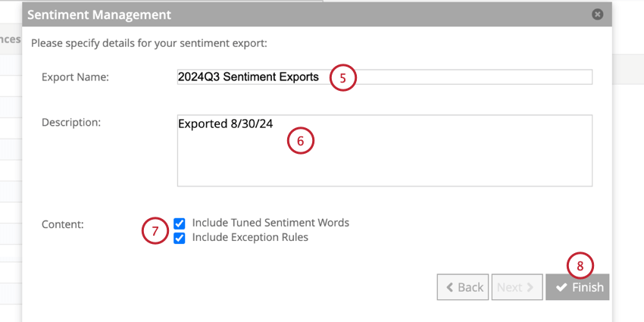Click the red step 5 marker
Image resolution: width=644 pixels, height=322 pixels.
[x=342, y=78]
